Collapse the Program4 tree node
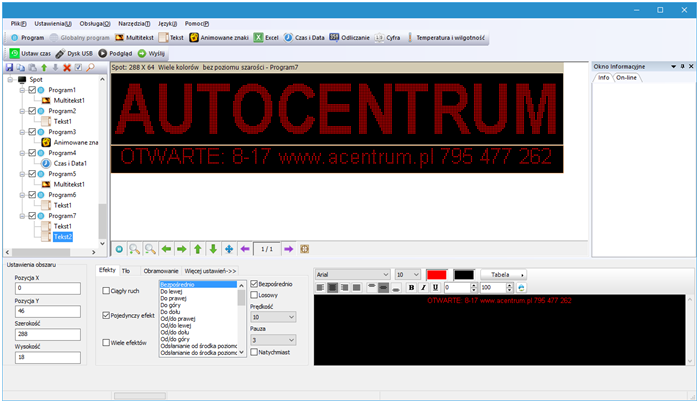The image size is (699, 403). coord(22,153)
